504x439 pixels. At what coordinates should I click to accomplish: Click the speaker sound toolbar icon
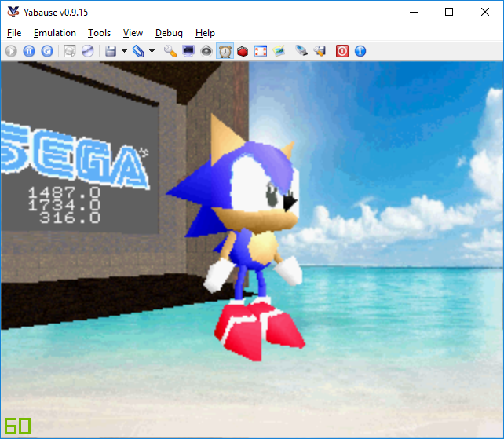[x=206, y=51]
